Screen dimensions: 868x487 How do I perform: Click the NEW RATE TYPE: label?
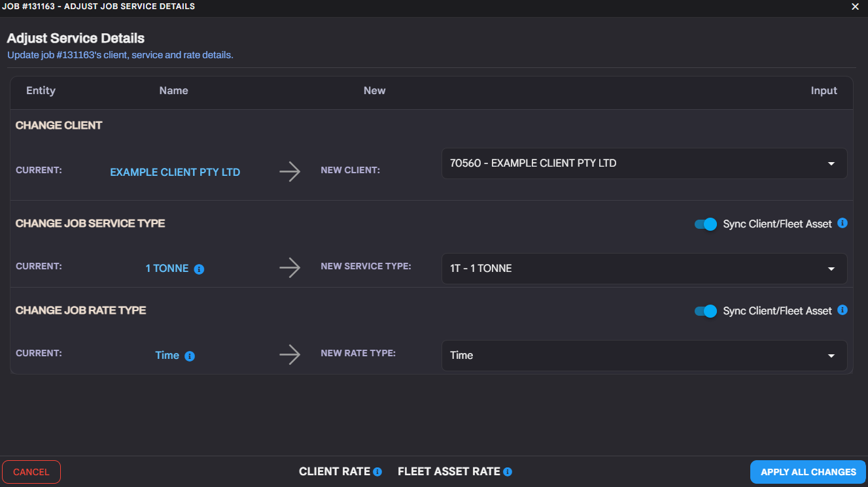click(358, 353)
